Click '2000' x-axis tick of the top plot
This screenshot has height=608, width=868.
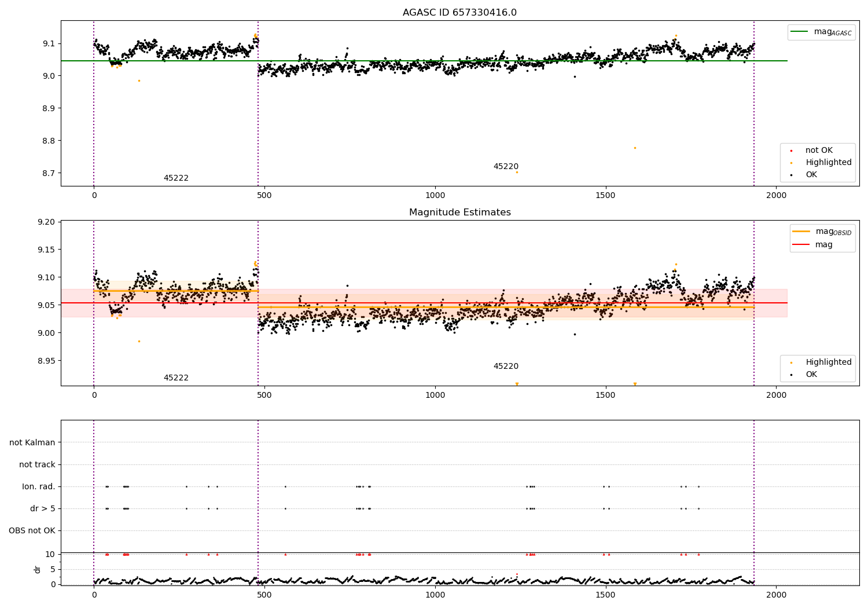click(777, 196)
